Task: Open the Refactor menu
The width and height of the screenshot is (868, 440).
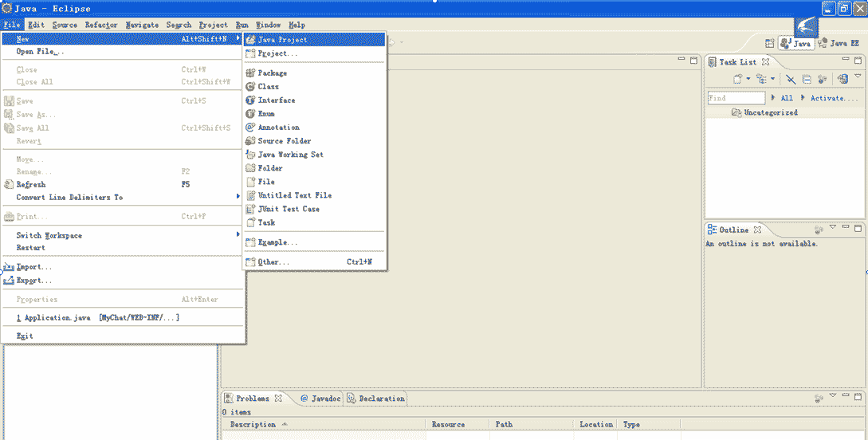Action: 101,25
